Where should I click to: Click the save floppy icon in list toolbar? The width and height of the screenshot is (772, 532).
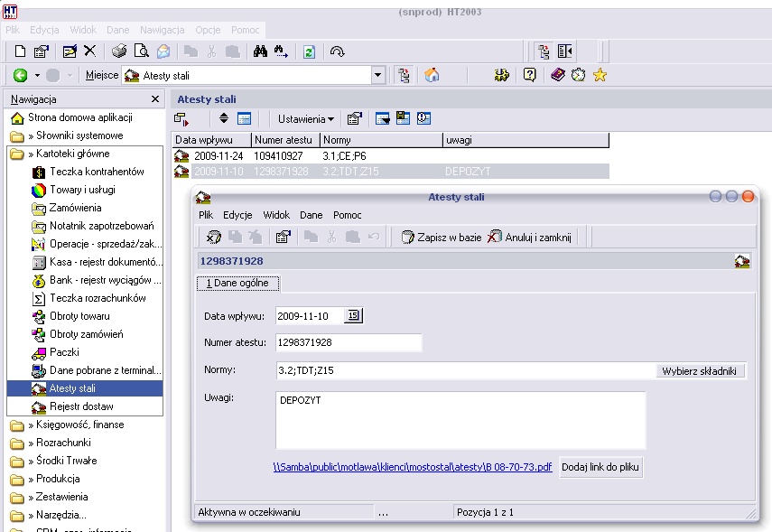pos(403,118)
